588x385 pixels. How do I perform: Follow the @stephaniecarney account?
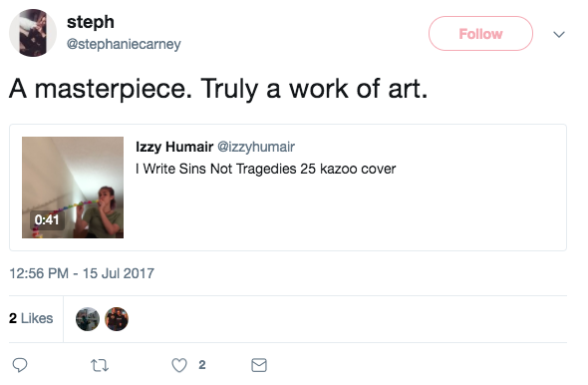pyautogui.click(x=480, y=33)
